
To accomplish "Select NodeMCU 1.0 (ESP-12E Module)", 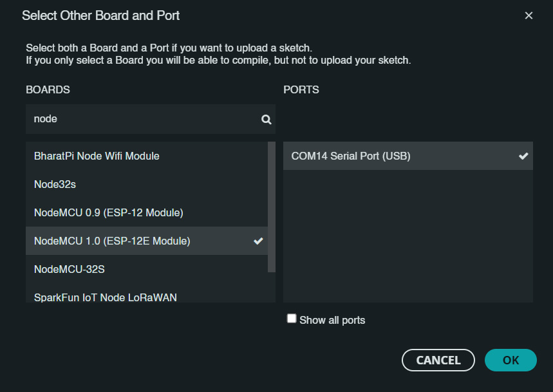I will [x=147, y=241].
